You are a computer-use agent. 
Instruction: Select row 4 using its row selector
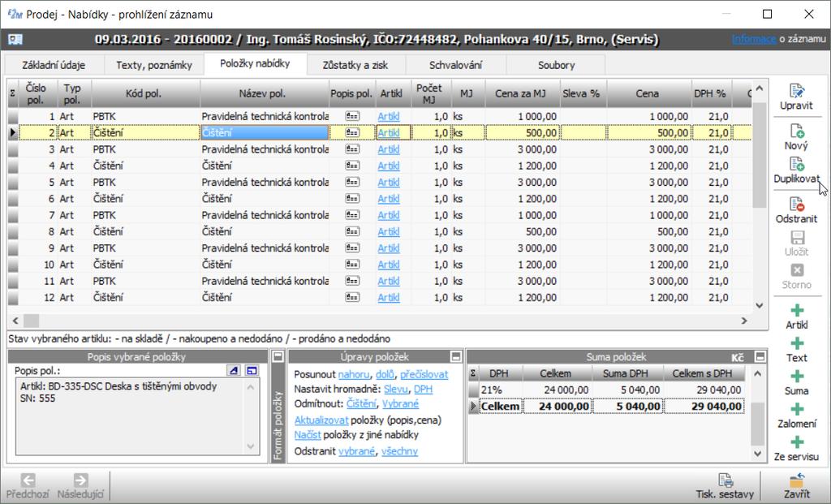coord(13,166)
